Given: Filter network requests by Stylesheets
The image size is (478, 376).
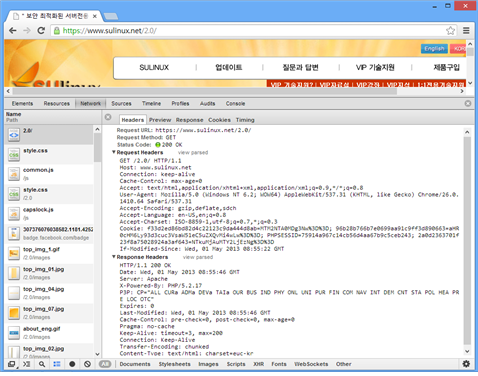Looking at the screenshot, I should click(x=174, y=364).
